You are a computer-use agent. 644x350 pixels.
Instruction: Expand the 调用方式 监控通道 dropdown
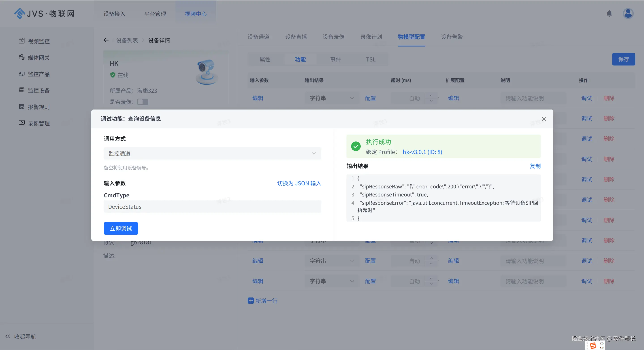click(212, 153)
